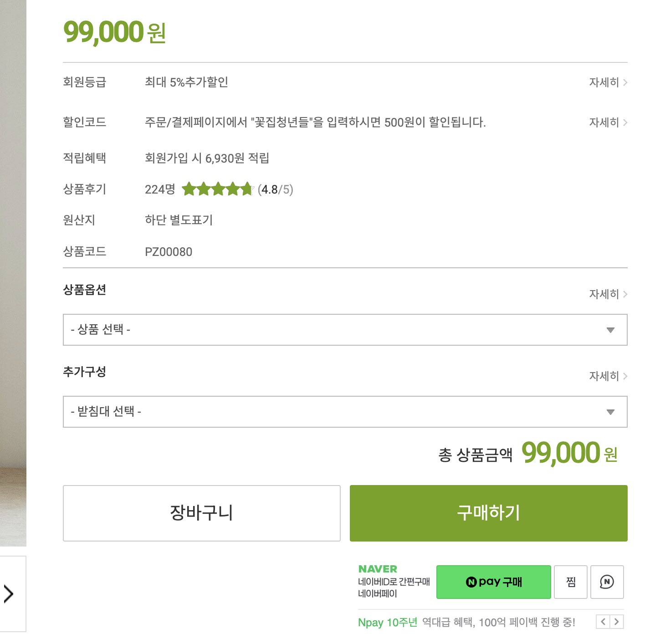Click next-image arrow below product photo

pos(9,594)
